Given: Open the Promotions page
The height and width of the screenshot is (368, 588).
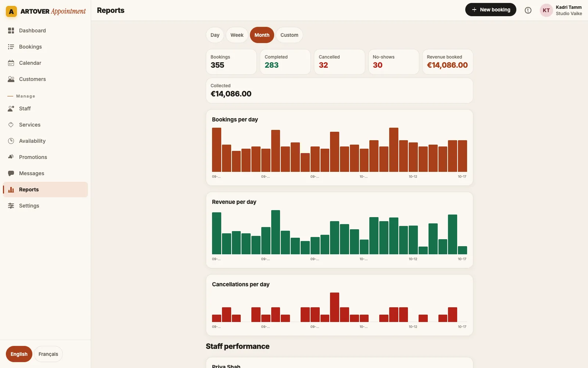Looking at the screenshot, I should click(46, 157).
